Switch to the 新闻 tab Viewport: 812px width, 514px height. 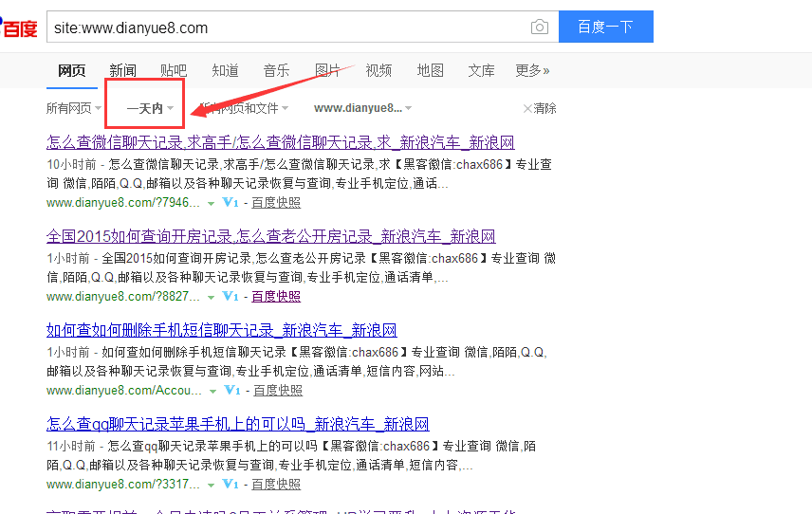122,71
